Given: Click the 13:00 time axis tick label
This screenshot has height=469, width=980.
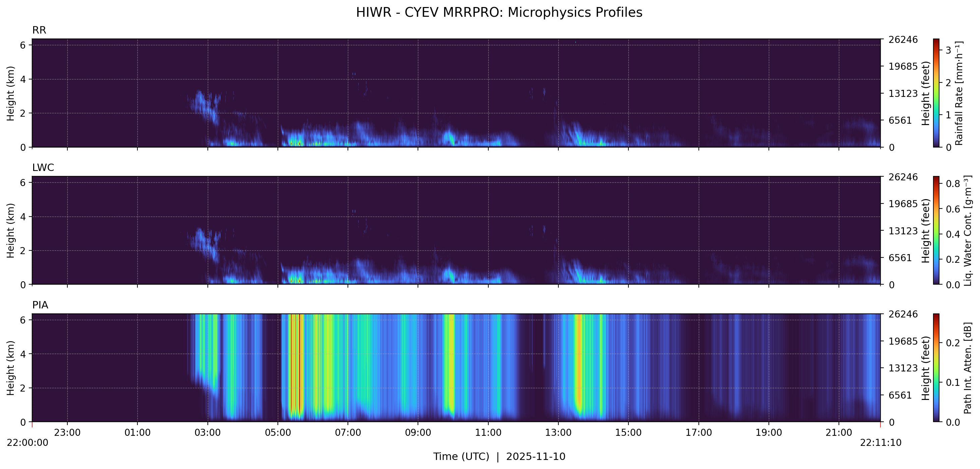Looking at the screenshot, I should (x=558, y=433).
